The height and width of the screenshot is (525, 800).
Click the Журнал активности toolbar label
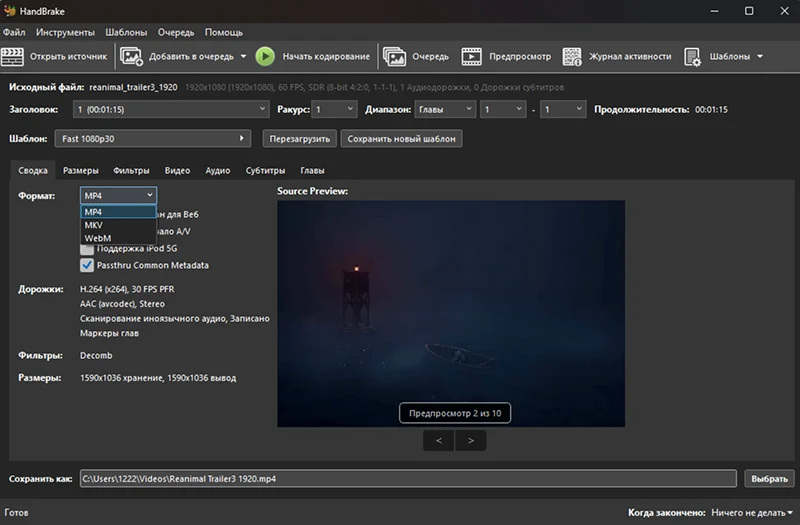coord(630,57)
